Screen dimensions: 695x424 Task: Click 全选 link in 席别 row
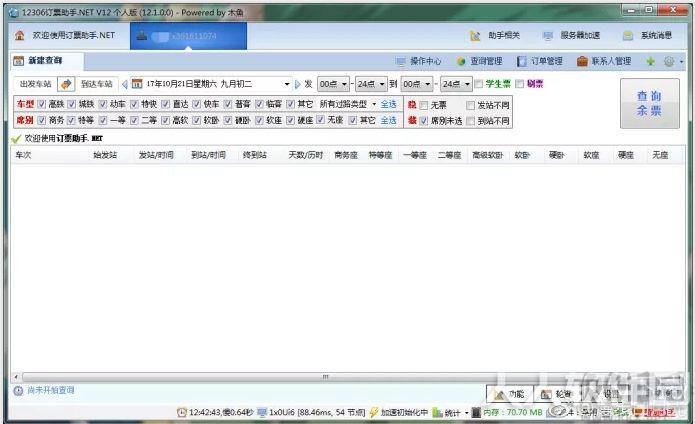coord(388,120)
